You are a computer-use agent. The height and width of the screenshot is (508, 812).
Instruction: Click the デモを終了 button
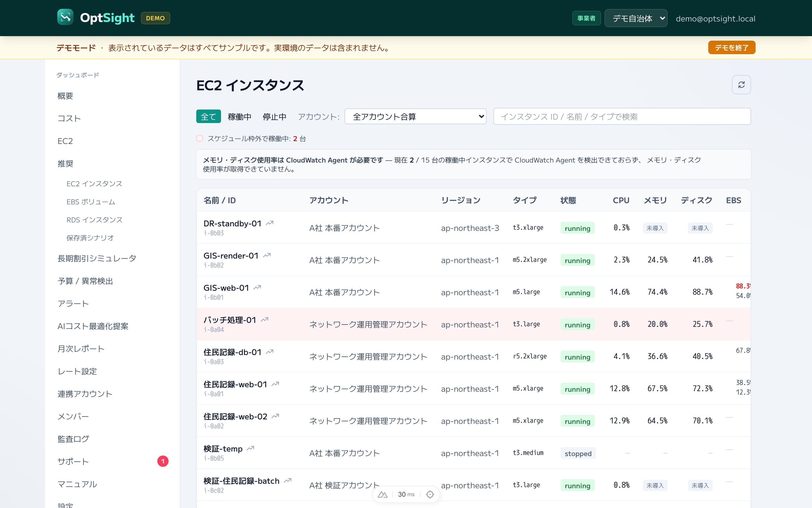[731, 48]
